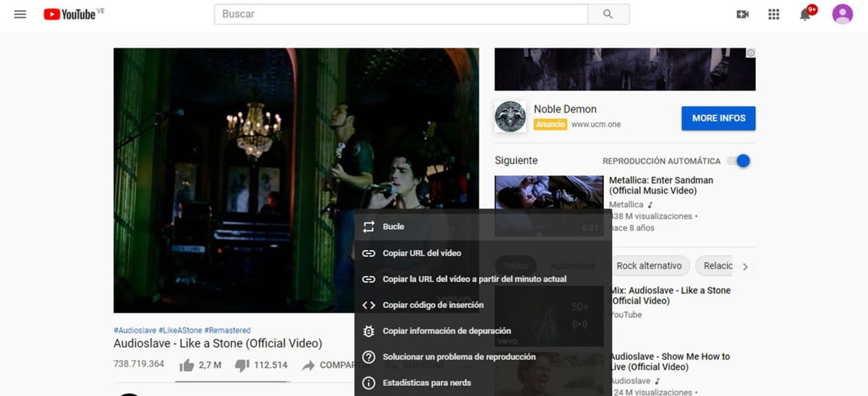The width and height of the screenshot is (868, 396).
Task: Click the #LikeAStone hashtag link
Action: (x=180, y=330)
